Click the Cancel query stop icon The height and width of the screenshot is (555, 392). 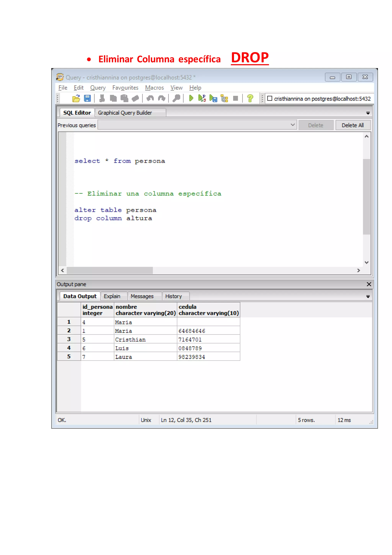coord(236,98)
